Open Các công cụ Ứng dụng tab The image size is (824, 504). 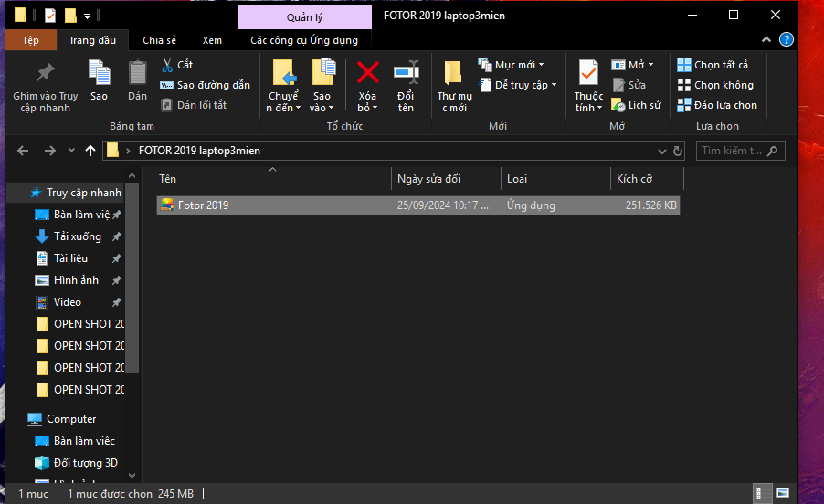pos(304,40)
